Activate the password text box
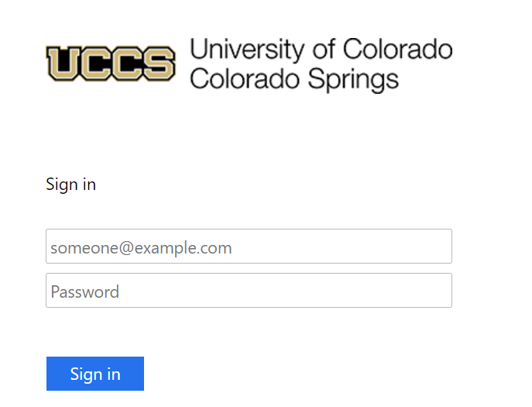The height and width of the screenshot is (407, 532). pyautogui.click(x=249, y=291)
